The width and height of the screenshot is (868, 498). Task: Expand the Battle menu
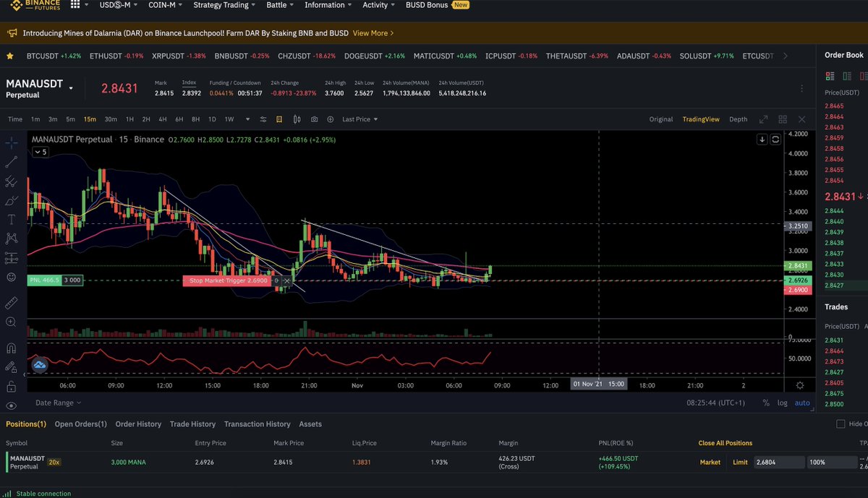(281, 5)
